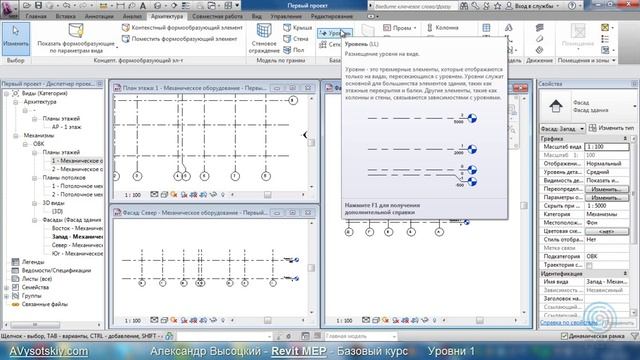Select the Колонна tool
The height and width of the screenshot is (360, 640).
point(442,28)
